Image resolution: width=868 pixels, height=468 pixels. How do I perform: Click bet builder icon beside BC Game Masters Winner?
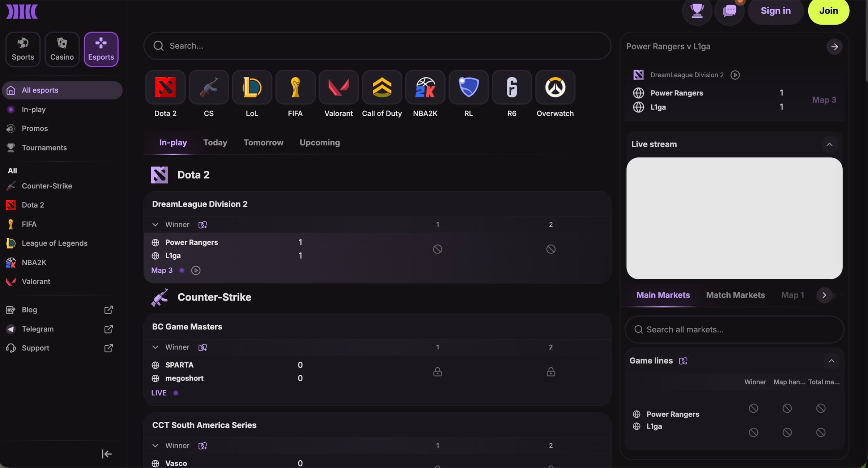coord(203,347)
